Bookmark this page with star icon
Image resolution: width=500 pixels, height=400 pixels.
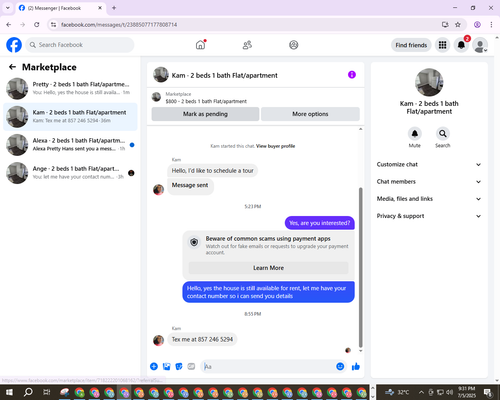[458, 25]
